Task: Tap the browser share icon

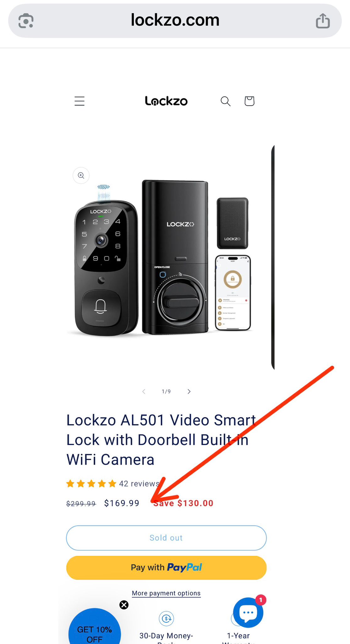Action: pos(323,21)
